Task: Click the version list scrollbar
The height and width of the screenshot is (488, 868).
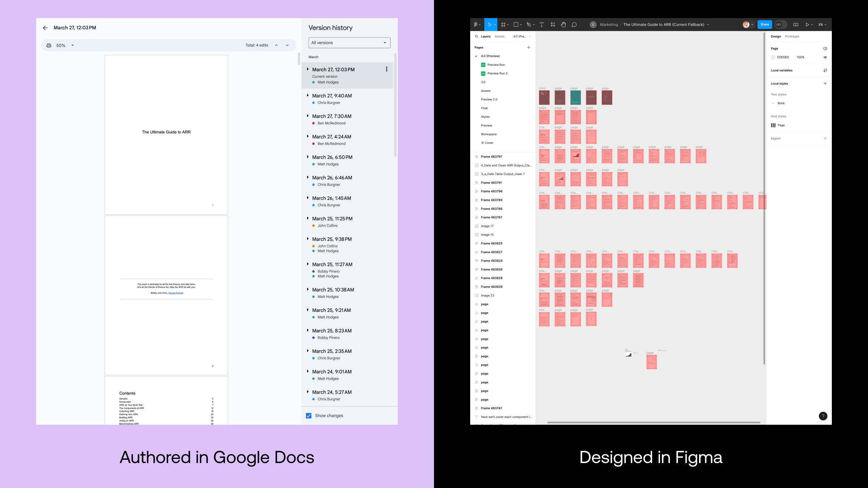Action: 395,105
